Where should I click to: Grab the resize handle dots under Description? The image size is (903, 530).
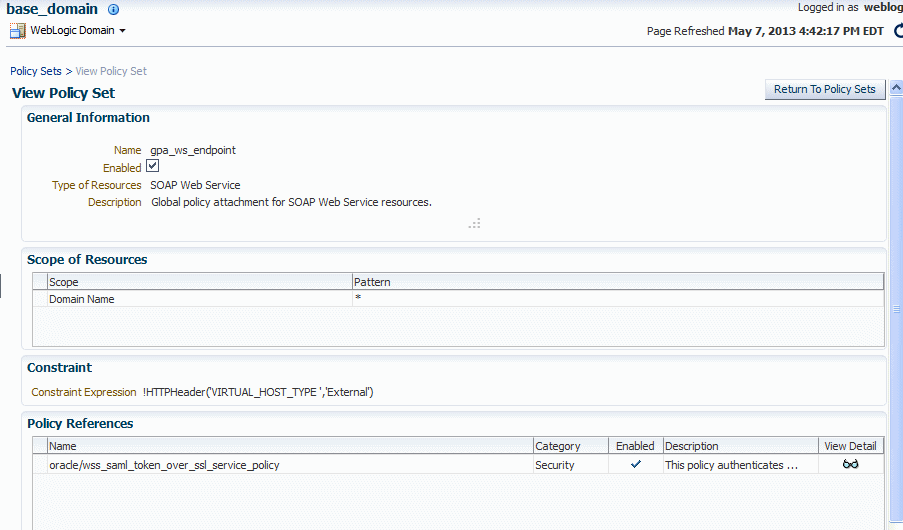coord(475,224)
